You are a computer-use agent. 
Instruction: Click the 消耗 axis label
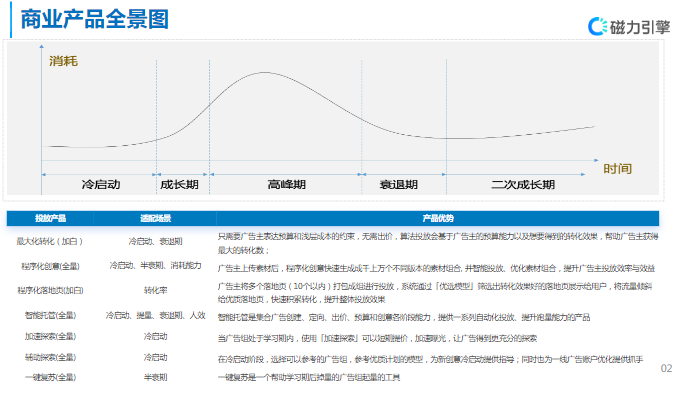63,61
